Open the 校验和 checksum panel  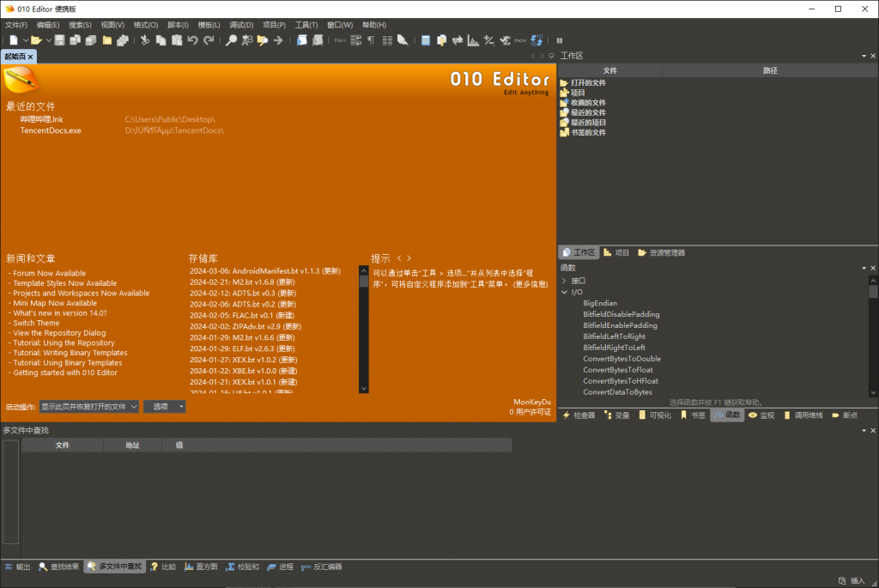coord(242,567)
